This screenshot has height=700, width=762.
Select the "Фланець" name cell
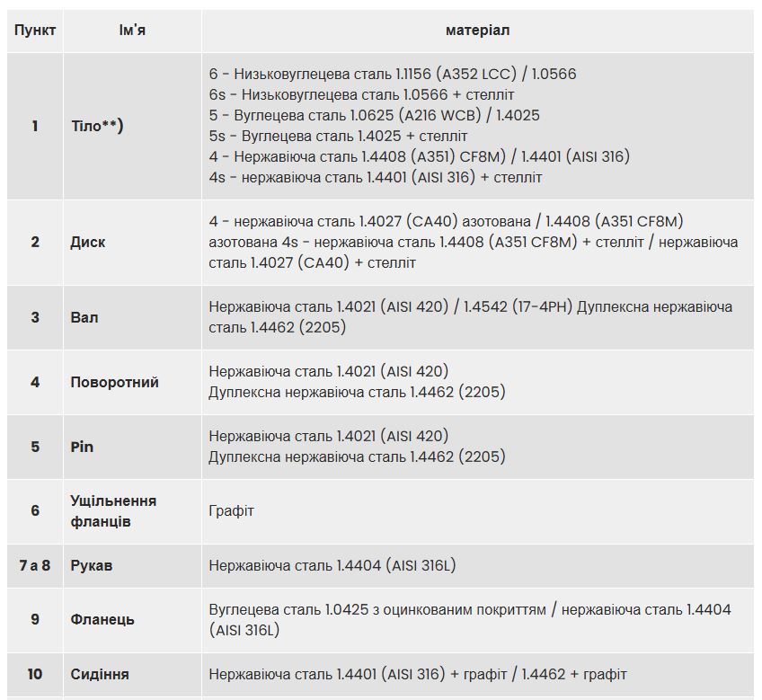coord(102,619)
